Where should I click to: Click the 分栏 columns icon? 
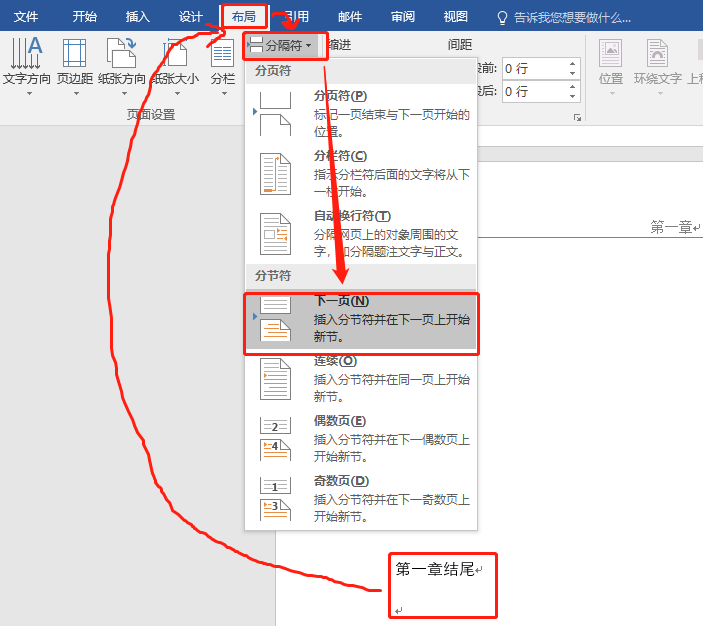pos(223,53)
